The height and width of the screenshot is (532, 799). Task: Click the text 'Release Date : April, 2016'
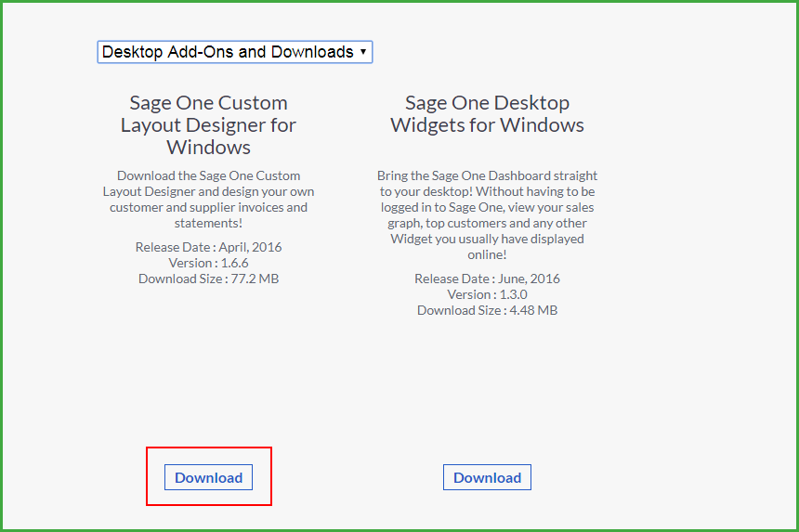tap(208, 247)
